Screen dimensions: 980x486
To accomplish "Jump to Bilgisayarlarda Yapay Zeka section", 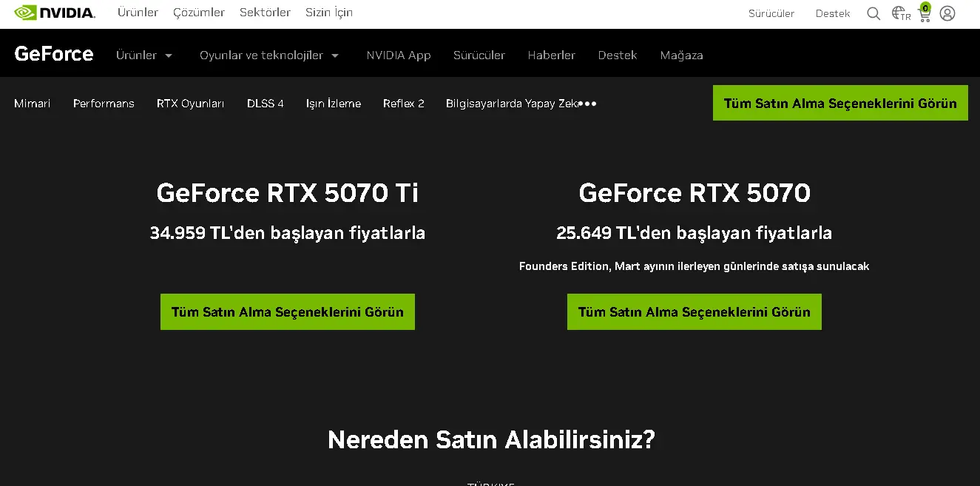I will (x=512, y=104).
